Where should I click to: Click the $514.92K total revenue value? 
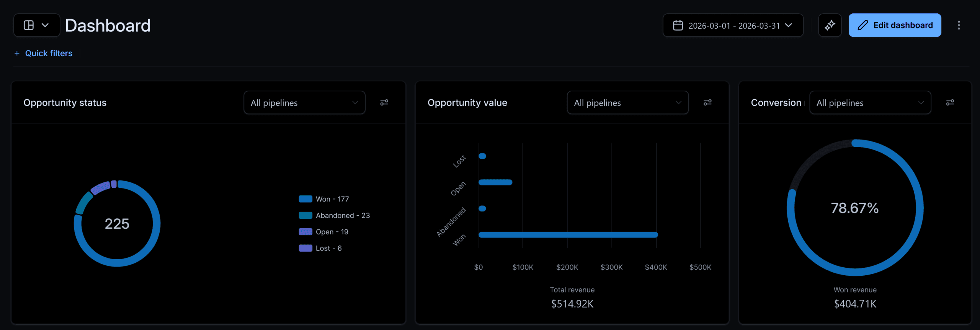572,304
